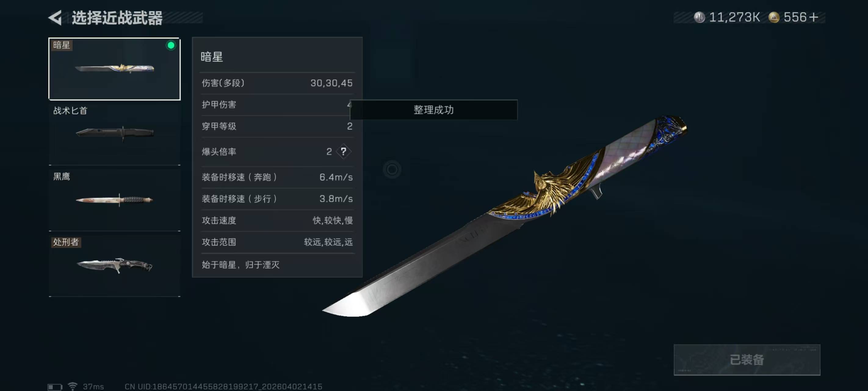This screenshot has height=391, width=868.
Task: Click the Wi-Fi signal status icon
Action: click(x=72, y=386)
